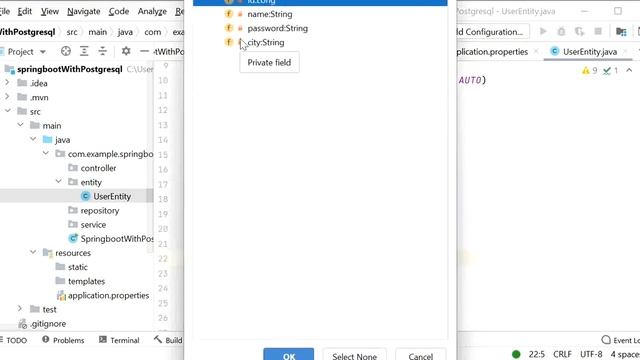Collapse the main folder
This screenshot has height=360, width=640.
tap(20, 125)
